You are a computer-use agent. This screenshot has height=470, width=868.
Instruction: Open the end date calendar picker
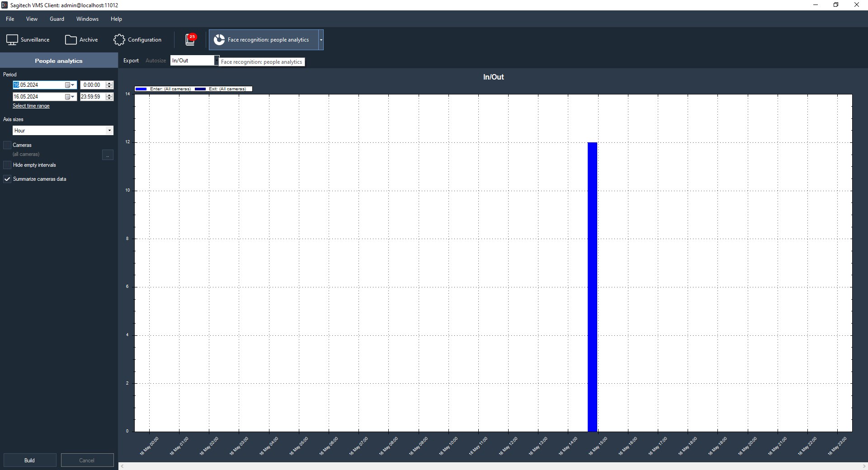(x=70, y=97)
